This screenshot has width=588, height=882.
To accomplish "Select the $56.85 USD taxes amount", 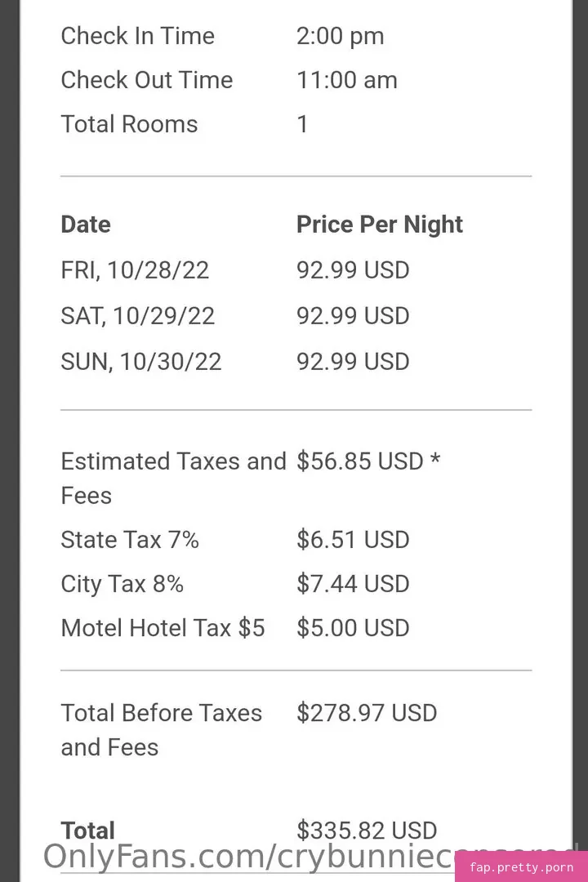I will pyautogui.click(x=368, y=461).
